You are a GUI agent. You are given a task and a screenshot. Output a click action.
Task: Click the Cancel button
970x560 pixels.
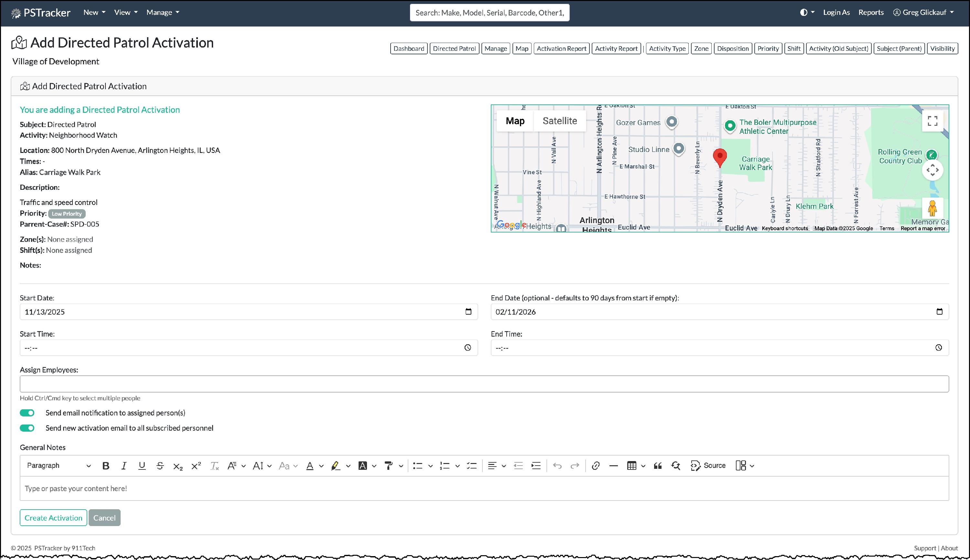[x=104, y=518]
